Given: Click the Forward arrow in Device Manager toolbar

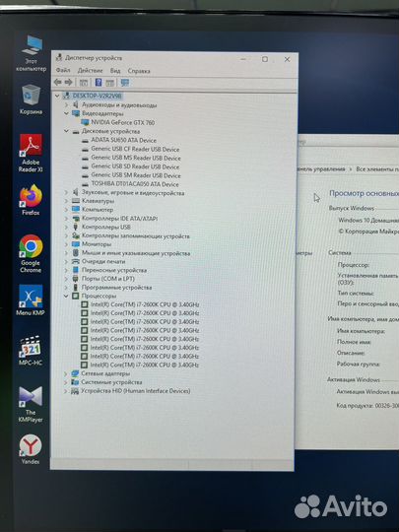Looking at the screenshot, I should (68, 82).
